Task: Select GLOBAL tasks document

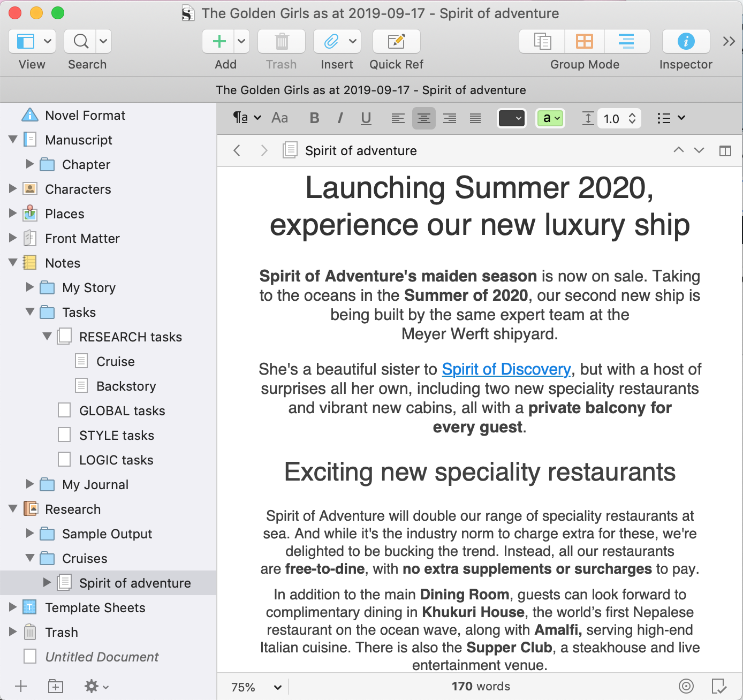Action: click(122, 411)
